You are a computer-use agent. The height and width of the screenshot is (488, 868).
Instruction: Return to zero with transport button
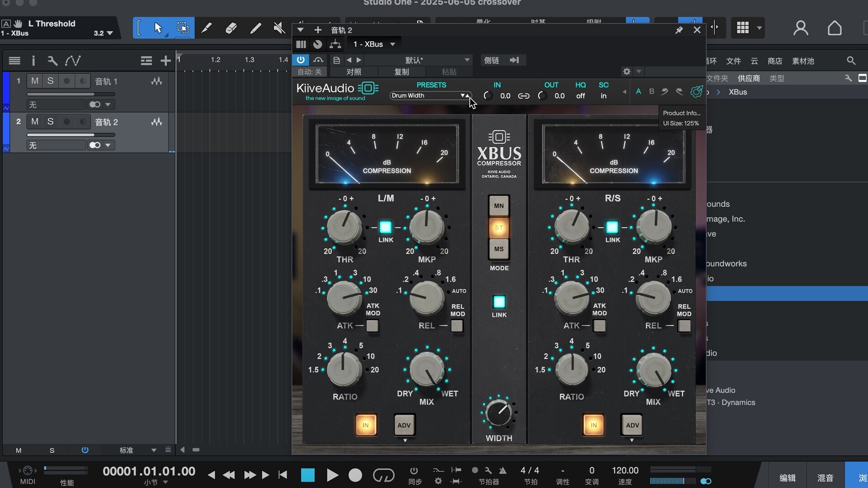tap(283, 475)
